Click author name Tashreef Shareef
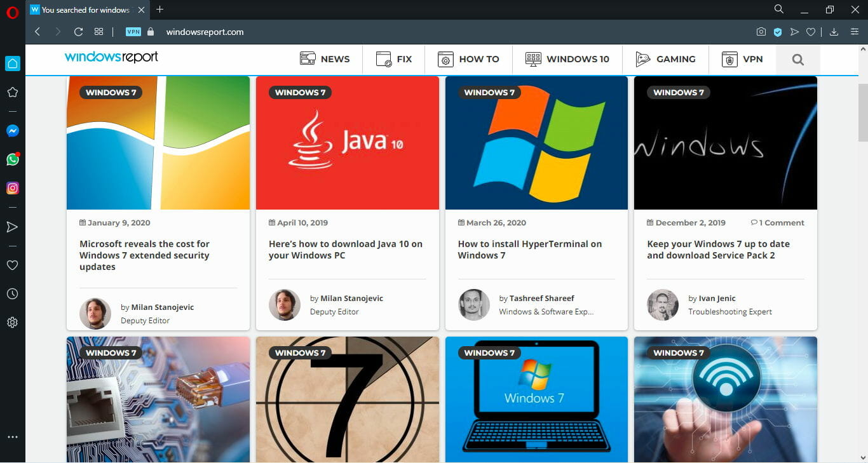This screenshot has height=463, width=868. 542,298
